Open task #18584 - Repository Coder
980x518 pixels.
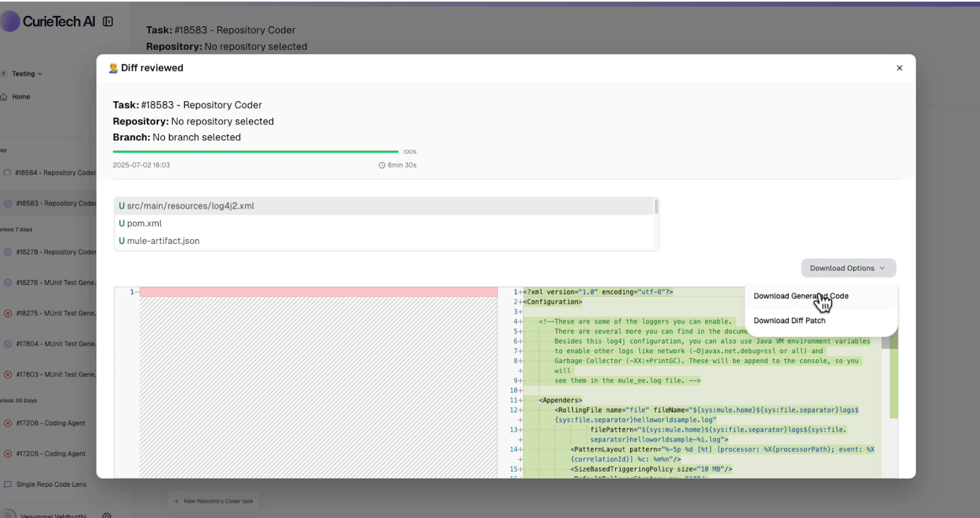(56, 173)
